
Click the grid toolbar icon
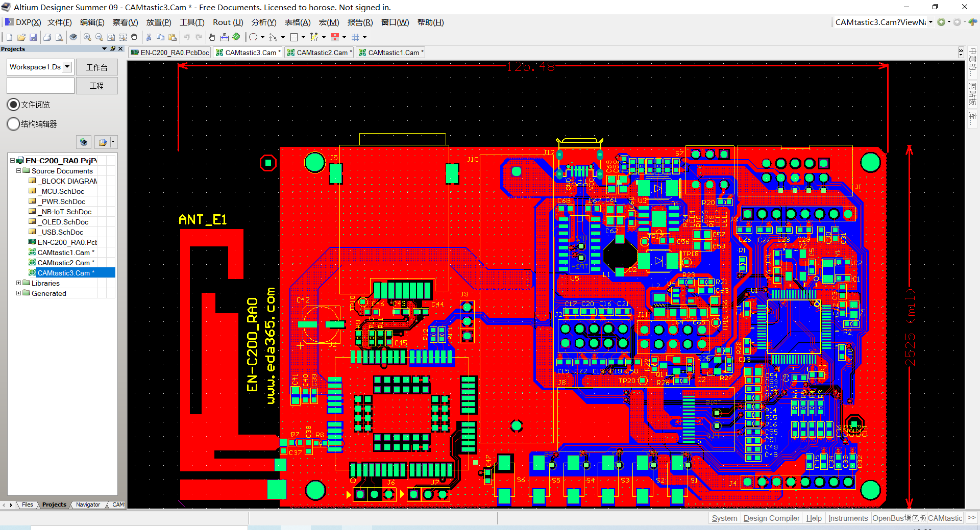[356, 37]
